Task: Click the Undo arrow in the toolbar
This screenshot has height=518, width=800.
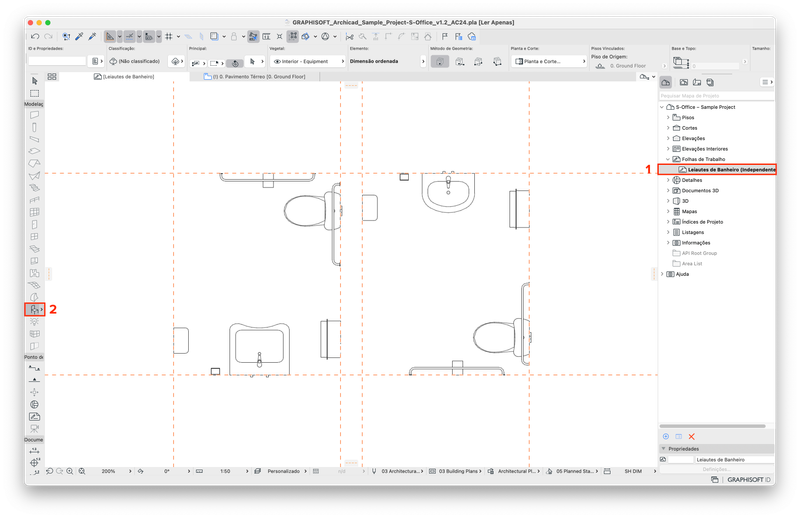Action: tap(35, 36)
